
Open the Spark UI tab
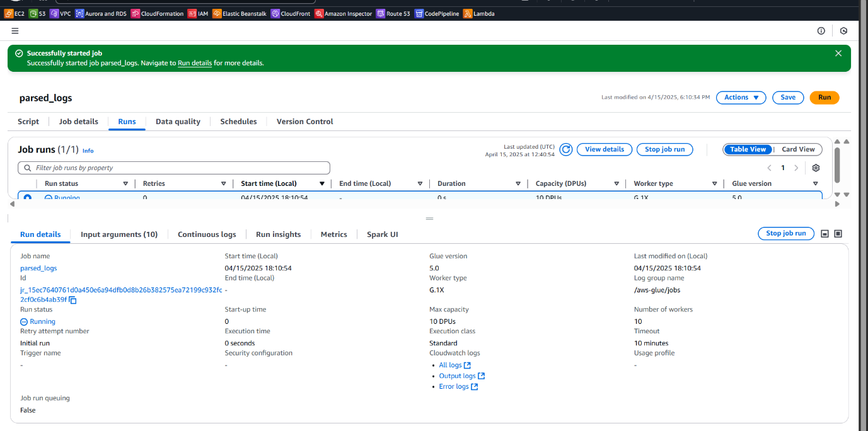tap(383, 234)
